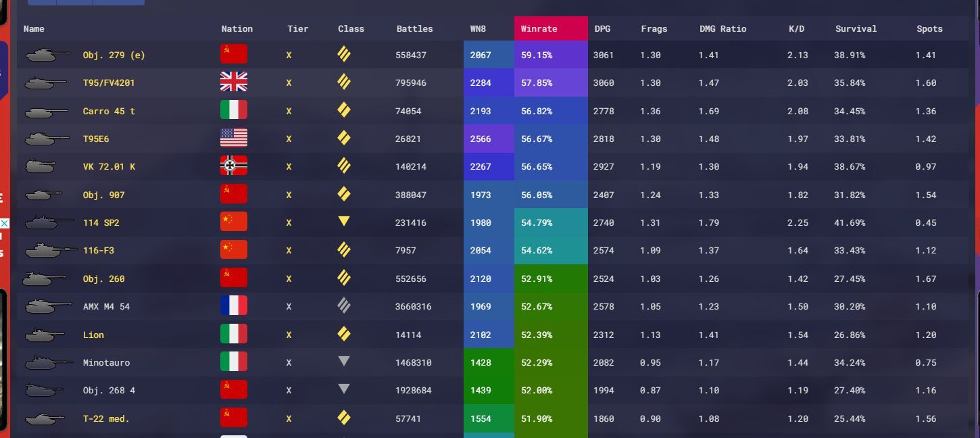The image size is (980, 438).
Task: Open the 114 SP2 tank link
Action: click(x=101, y=222)
